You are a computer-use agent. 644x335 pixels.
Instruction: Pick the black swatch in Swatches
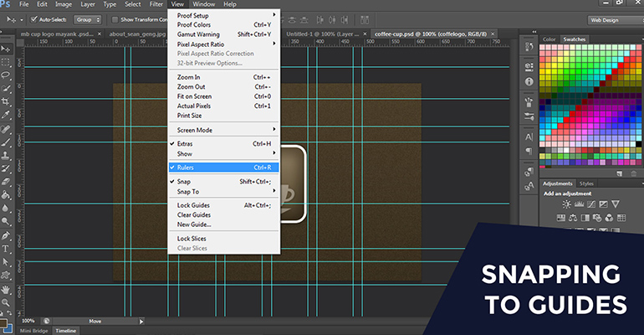[639, 144]
